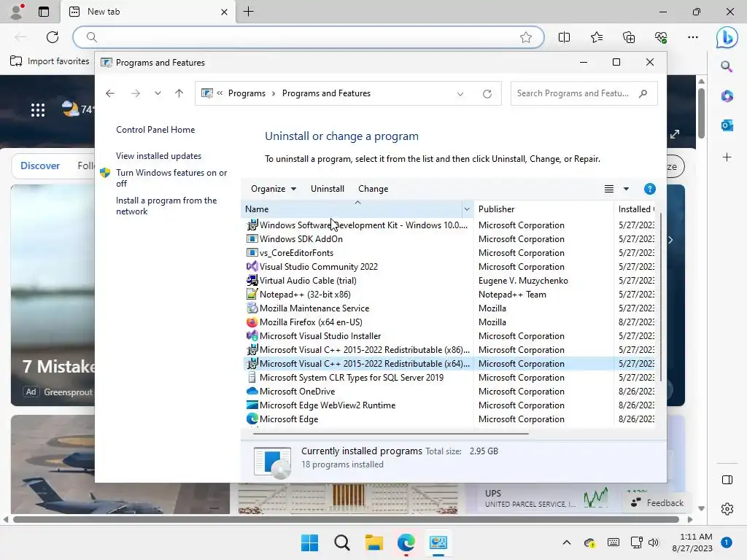Open Control Panel Home link
The image size is (747, 560).
pyautogui.click(x=155, y=130)
